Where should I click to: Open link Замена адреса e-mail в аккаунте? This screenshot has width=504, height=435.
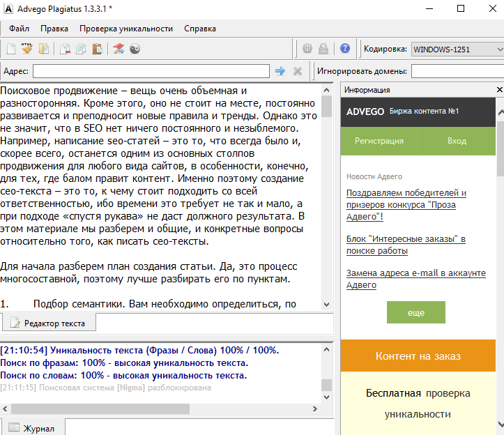(x=416, y=279)
